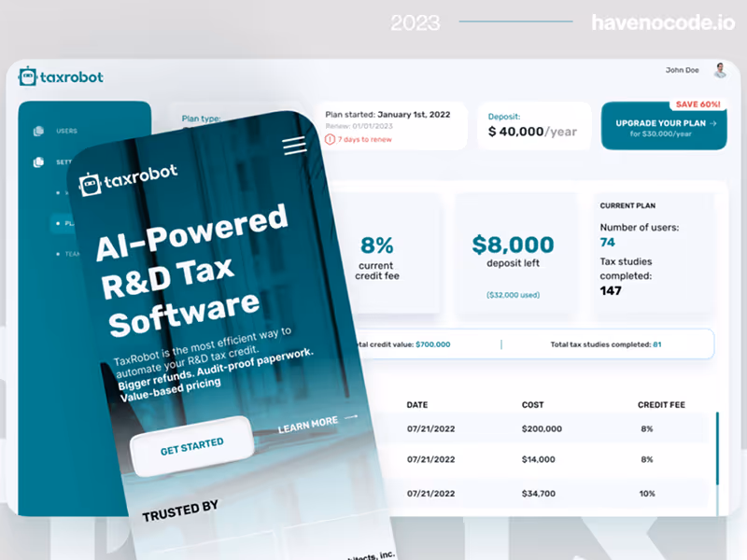Click the taxrobot logo on mobile mockup
The height and width of the screenshot is (560, 747).
128,179
